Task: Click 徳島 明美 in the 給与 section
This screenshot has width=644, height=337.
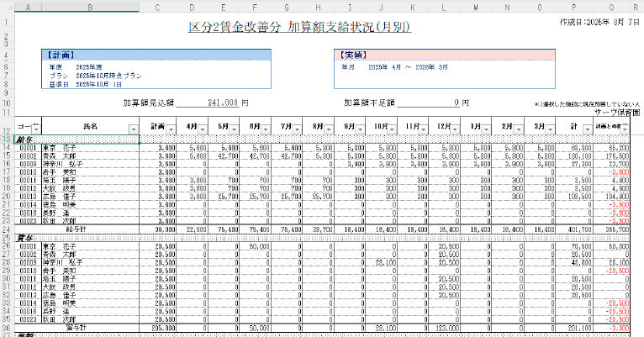Action: (x=60, y=205)
